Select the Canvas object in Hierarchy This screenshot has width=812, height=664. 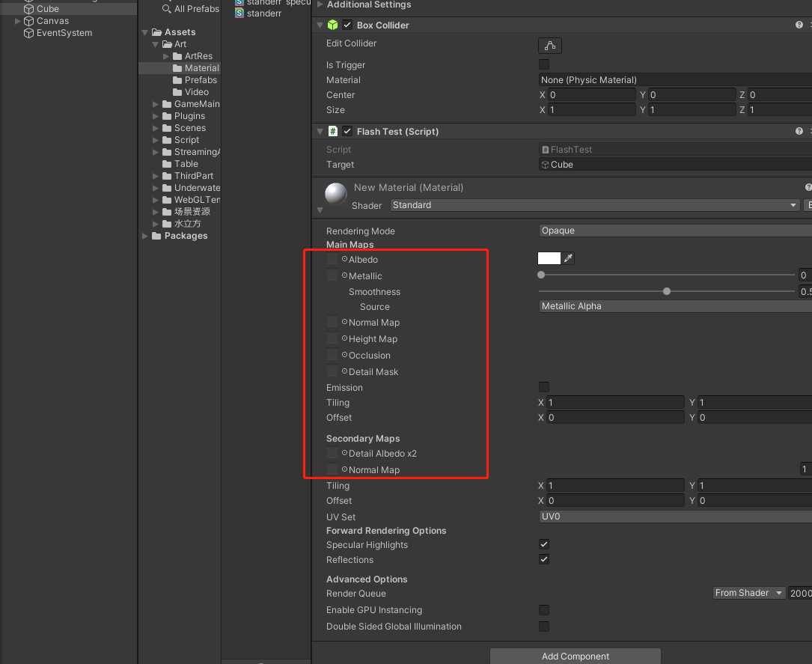coord(52,21)
